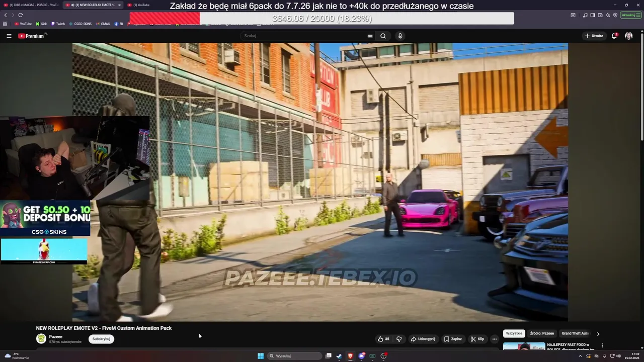
Task: Select the Wszystkie filter chip
Action: tap(514, 333)
